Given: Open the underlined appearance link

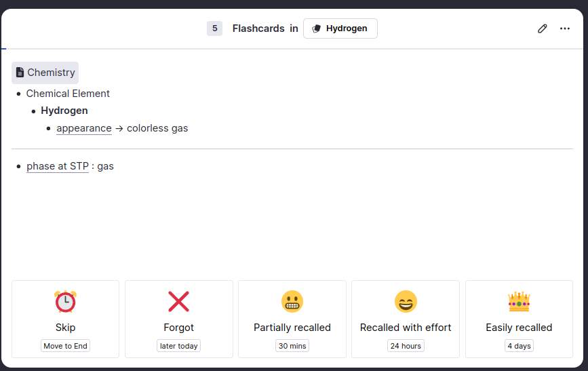Looking at the screenshot, I should [x=84, y=128].
